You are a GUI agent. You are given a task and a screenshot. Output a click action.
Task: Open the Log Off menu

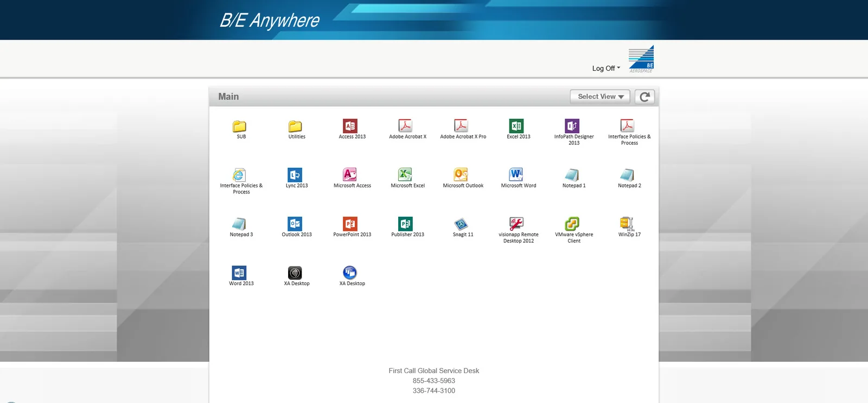pyautogui.click(x=606, y=68)
